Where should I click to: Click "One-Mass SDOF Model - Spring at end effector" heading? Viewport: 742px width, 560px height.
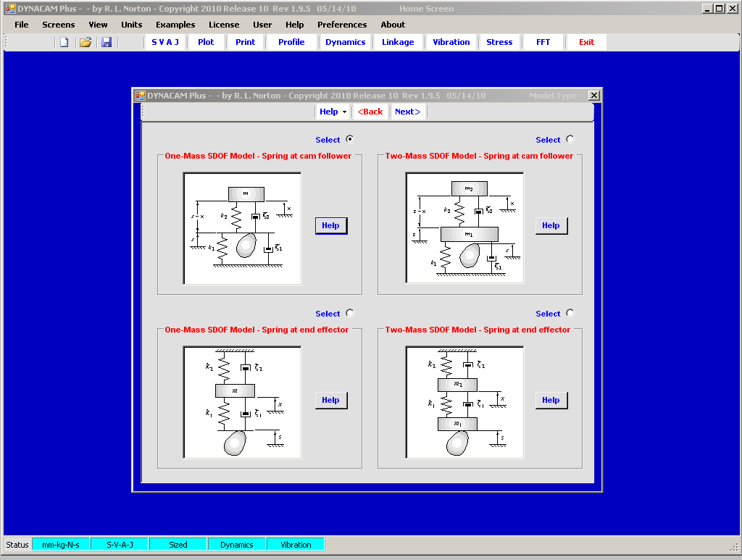click(x=257, y=330)
